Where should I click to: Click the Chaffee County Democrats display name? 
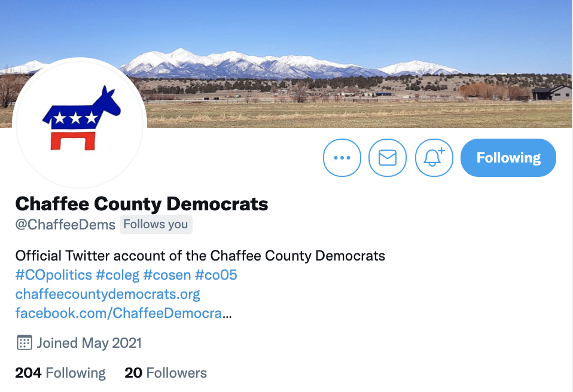(x=142, y=204)
